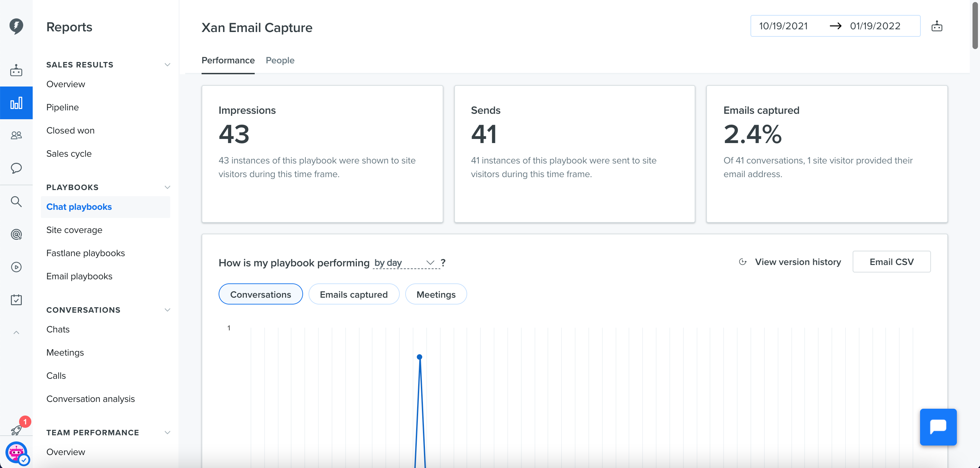Image resolution: width=980 pixels, height=468 pixels.
Task: Collapse the Conversations section chevron
Action: [x=168, y=310]
